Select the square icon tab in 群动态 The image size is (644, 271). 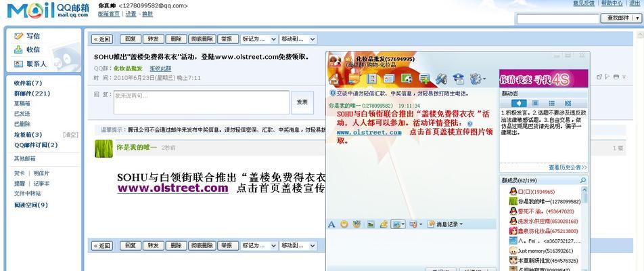click(535, 103)
